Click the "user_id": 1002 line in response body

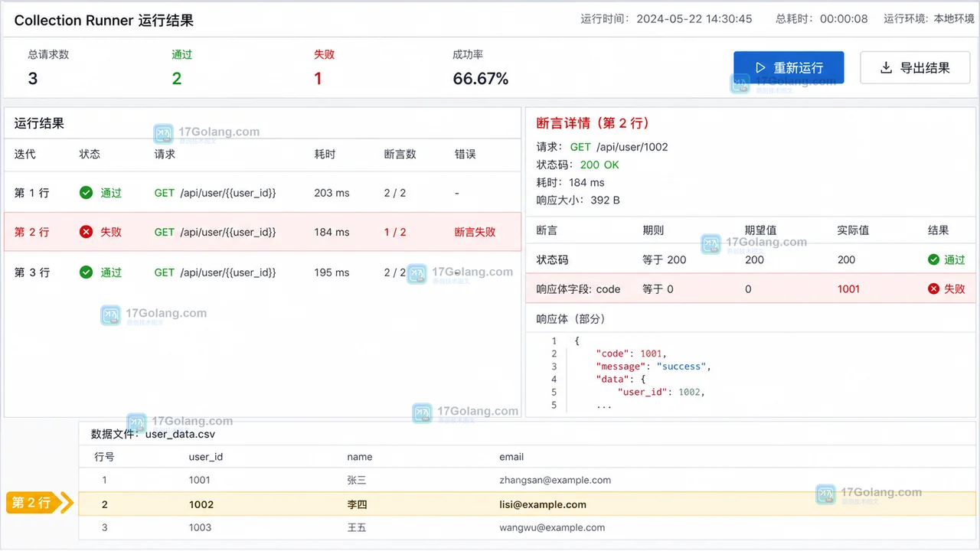tap(661, 392)
